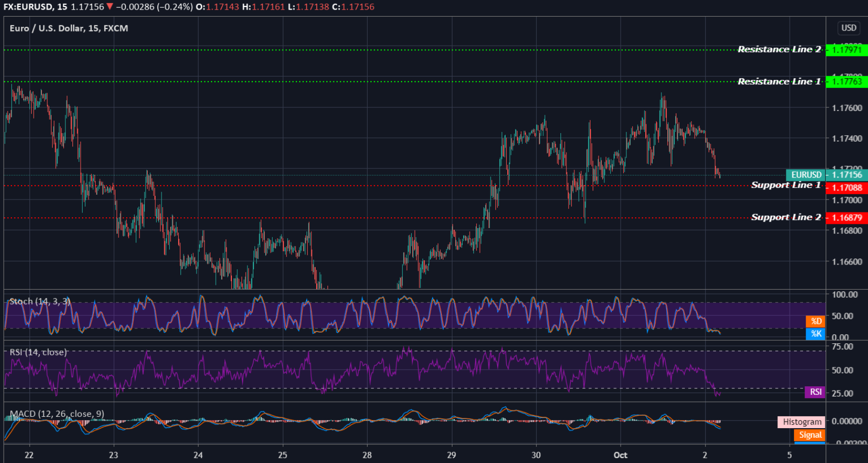Screen dimensions: 868x463
Task: Click the Oct date on time axis
Action: (x=621, y=455)
